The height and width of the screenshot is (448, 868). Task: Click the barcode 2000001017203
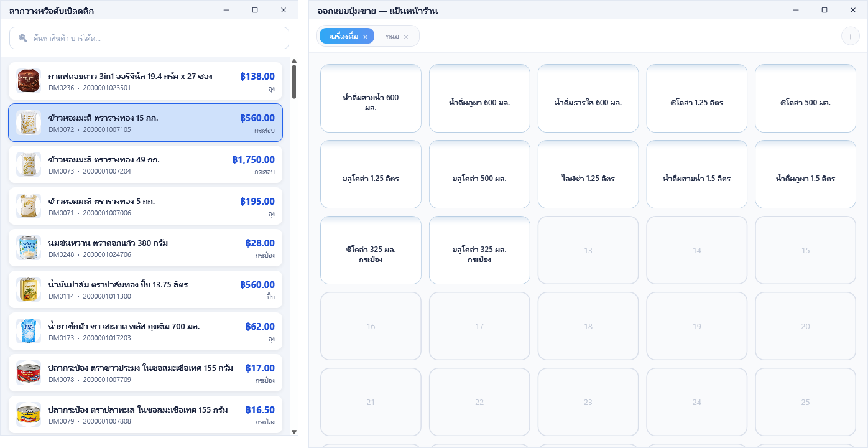click(x=107, y=338)
